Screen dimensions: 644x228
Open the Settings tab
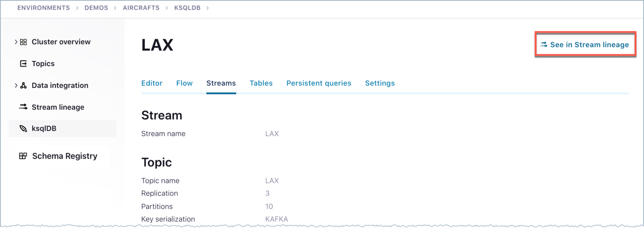point(380,83)
